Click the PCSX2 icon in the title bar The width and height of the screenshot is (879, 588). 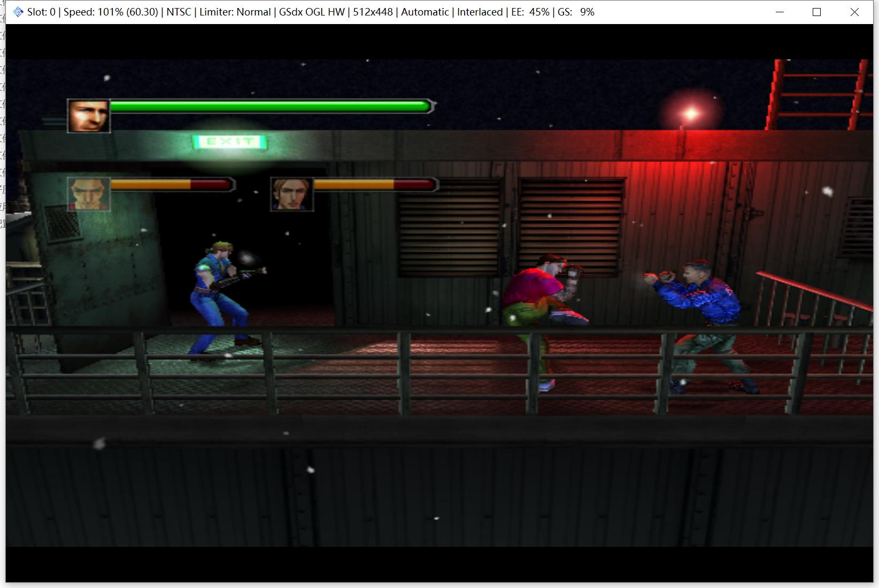click(18, 12)
